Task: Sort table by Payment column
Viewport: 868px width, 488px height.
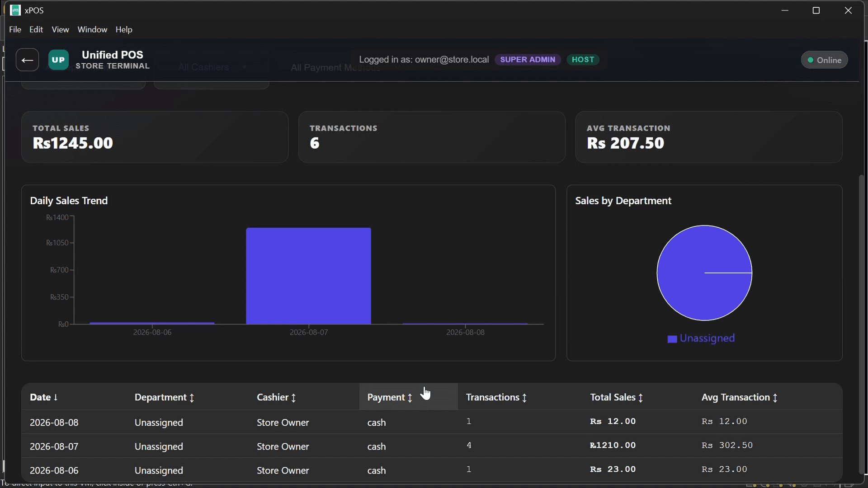Action: (390, 397)
